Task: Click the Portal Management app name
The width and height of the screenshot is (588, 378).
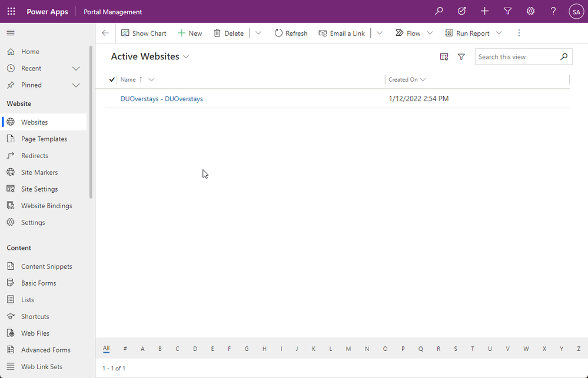Action: click(x=113, y=12)
